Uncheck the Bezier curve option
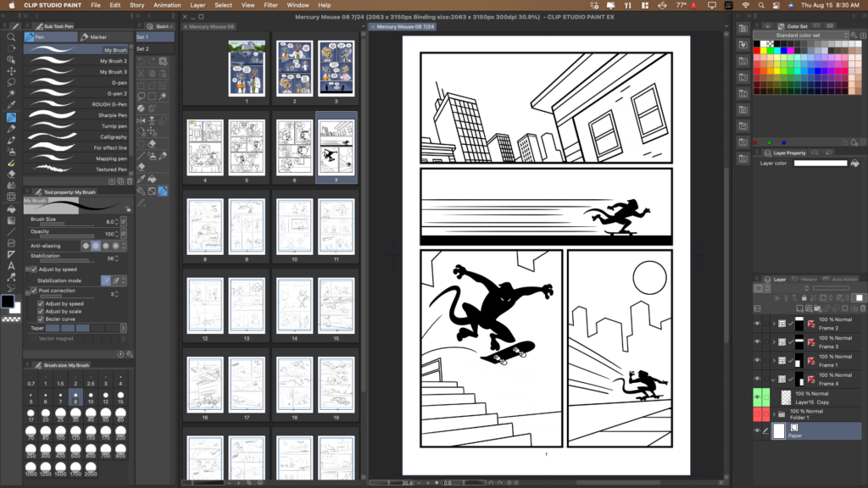Image resolution: width=868 pixels, height=488 pixels. click(x=40, y=319)
